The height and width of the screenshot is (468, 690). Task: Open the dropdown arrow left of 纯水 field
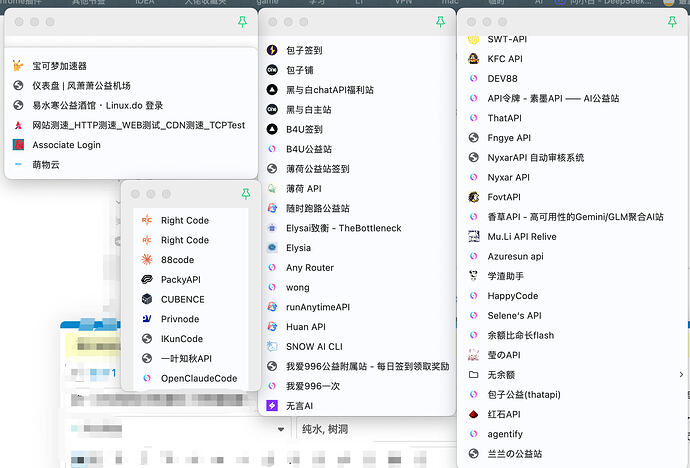(281, 429)
